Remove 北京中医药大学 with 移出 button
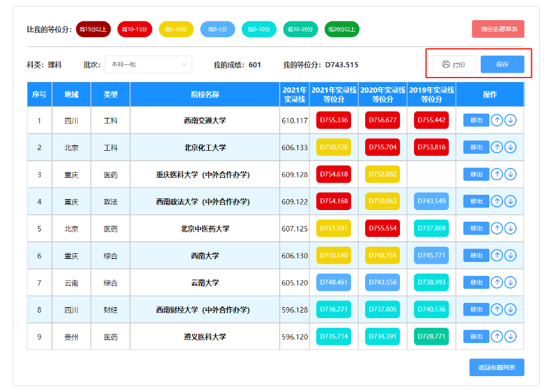552x392 pixels. (x=476, y=228)
